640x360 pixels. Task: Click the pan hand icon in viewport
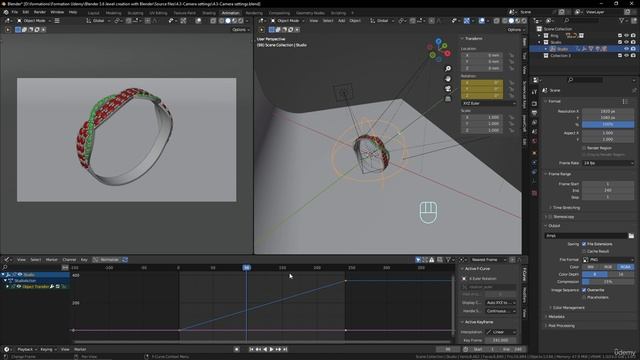[448, 79]
